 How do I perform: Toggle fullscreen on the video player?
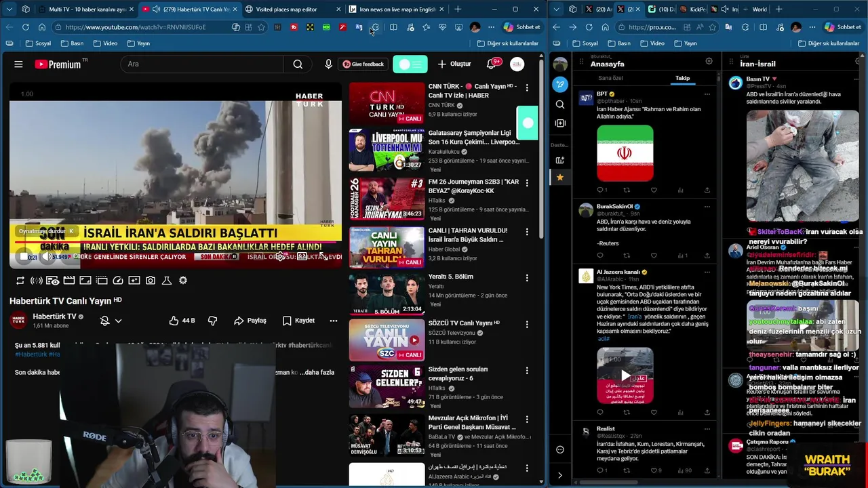[323, 257]
